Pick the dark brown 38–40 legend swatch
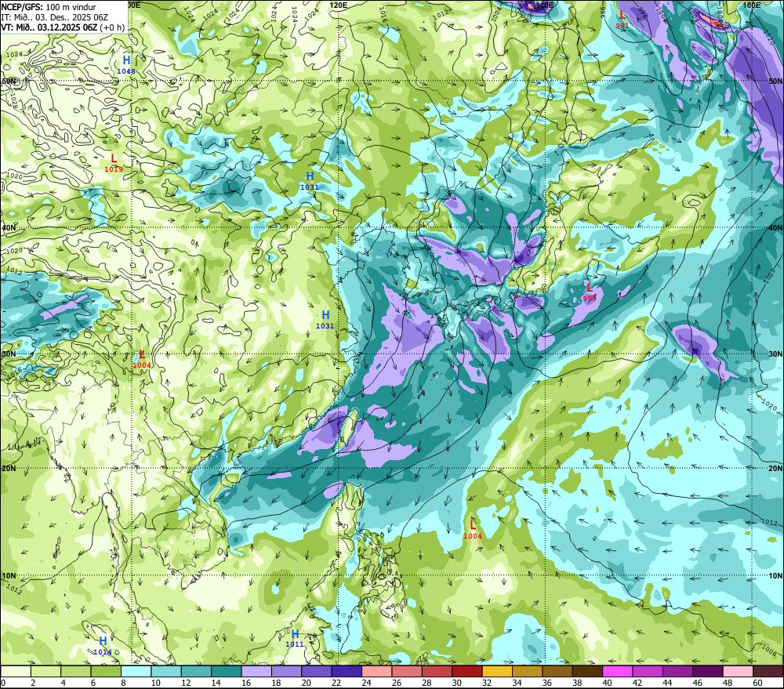The image size is (784, 689). 587,671
